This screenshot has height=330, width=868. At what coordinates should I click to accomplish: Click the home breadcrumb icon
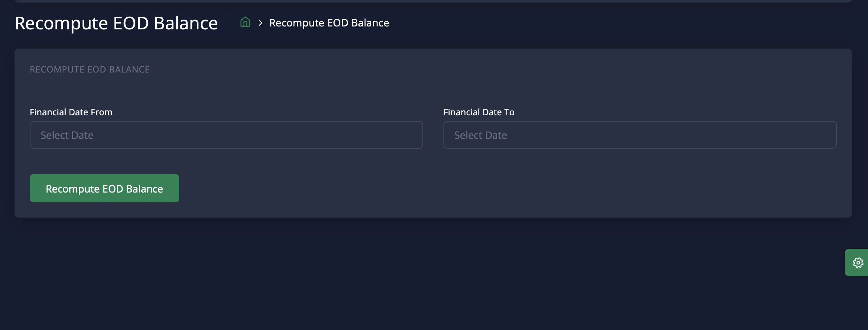(245, 22)
